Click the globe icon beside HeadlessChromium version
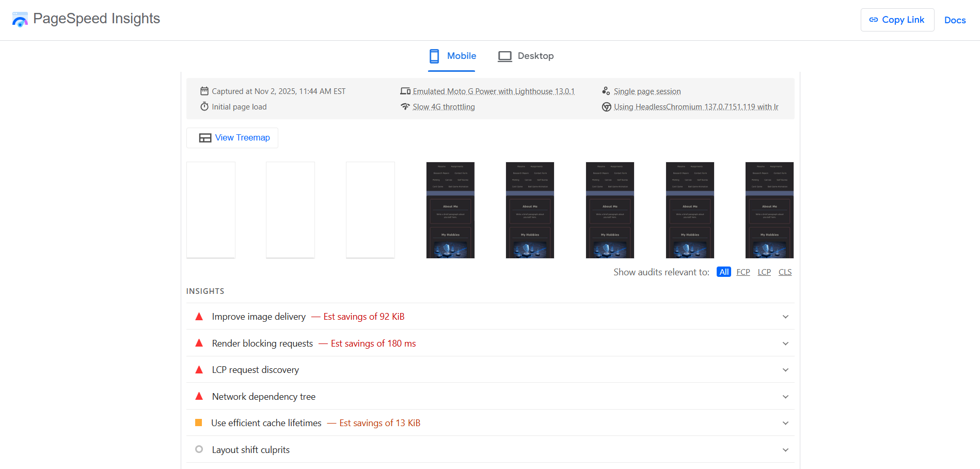The image size is (980, 469). pos(606,106)
